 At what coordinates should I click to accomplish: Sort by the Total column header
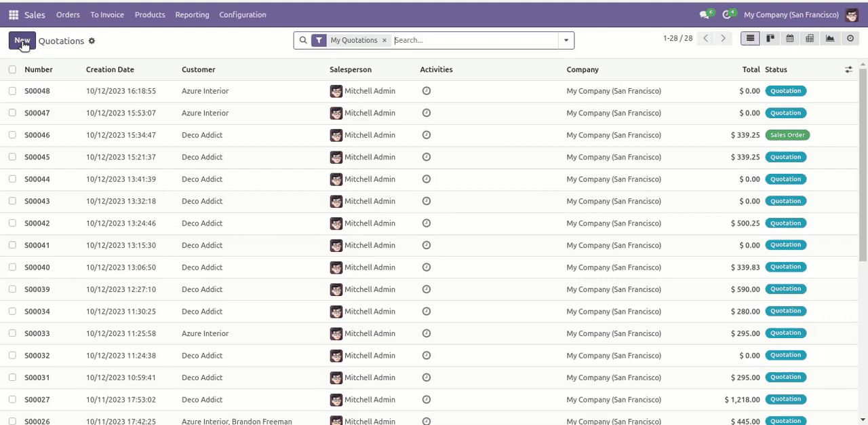tap(751, 69)
